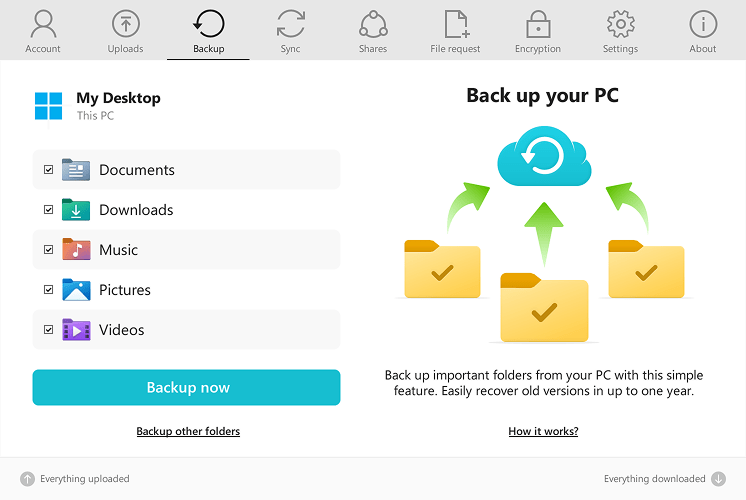746x500 pixels.
Task: Disable the Videos folder checkbox
Action: [48, 330]
